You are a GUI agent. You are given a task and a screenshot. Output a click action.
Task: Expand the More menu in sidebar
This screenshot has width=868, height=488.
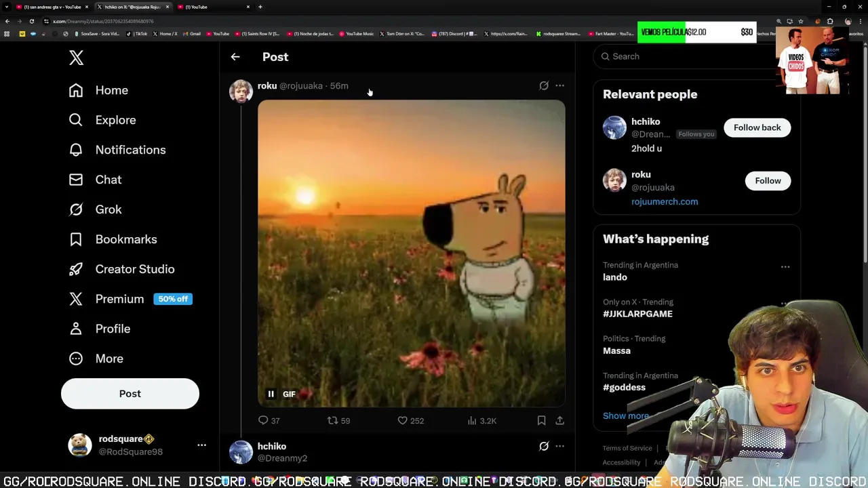[x=96, y=359]
